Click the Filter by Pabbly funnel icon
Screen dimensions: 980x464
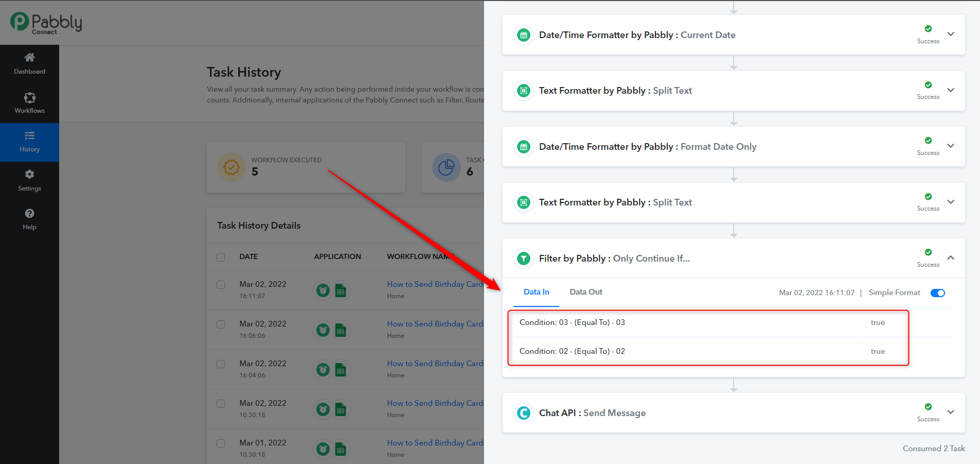524,259
